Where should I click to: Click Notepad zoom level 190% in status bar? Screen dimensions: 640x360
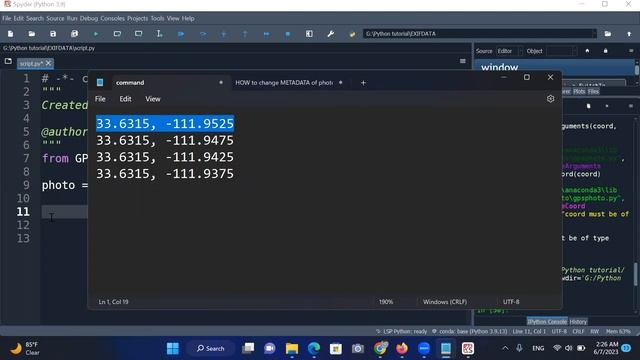click(x=386, y=302)
